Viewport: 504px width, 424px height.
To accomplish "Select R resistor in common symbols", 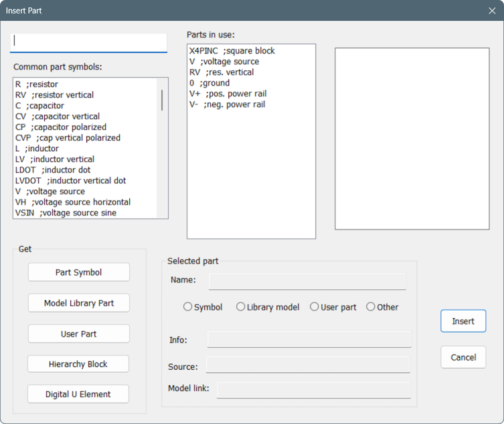I will (86, 84).
